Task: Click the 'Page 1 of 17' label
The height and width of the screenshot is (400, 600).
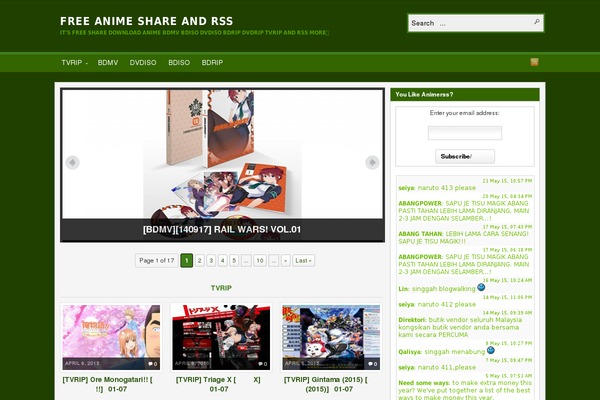Action: (x=157, y=261)
